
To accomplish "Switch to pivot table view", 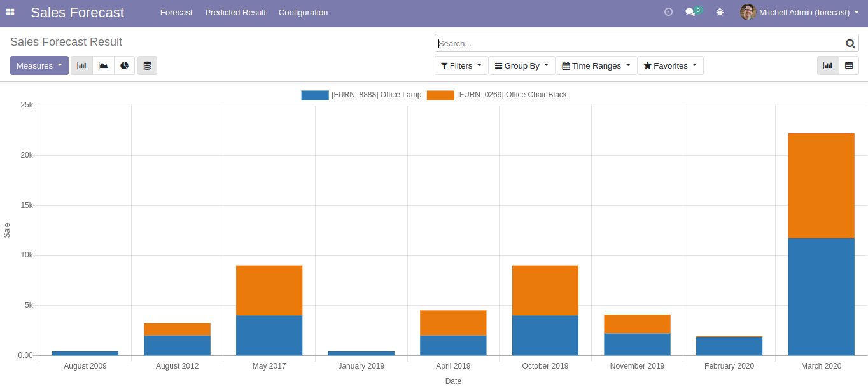I will (x=849, y=65).
